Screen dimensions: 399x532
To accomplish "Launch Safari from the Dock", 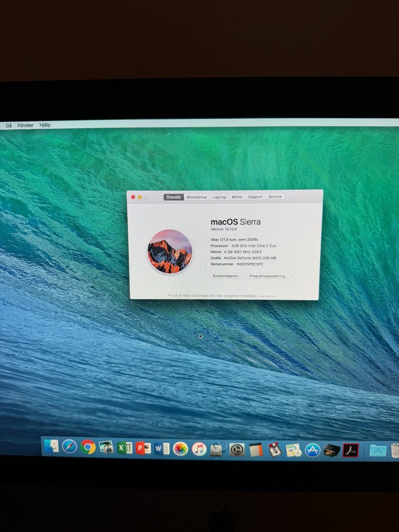I will tap(70, 446).
